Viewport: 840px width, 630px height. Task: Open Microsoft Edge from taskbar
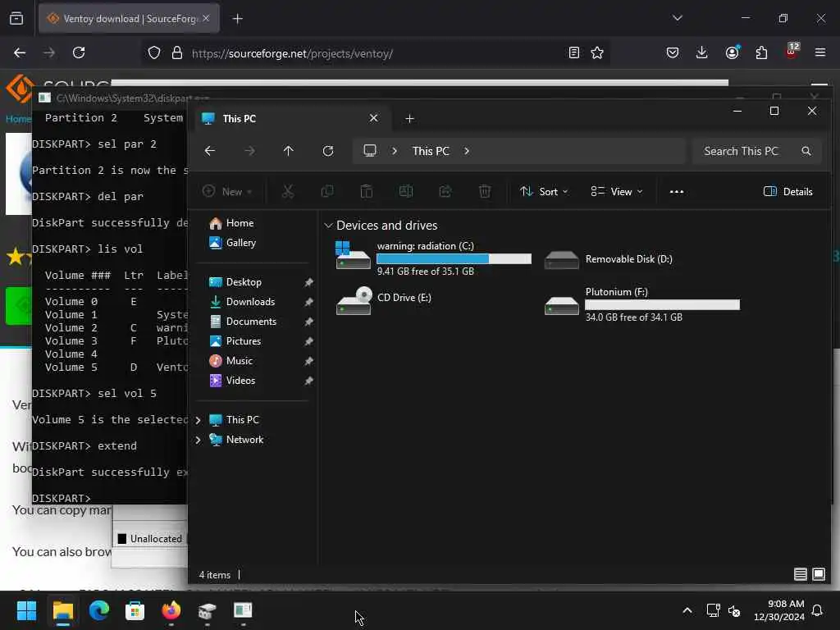point(99,610)
